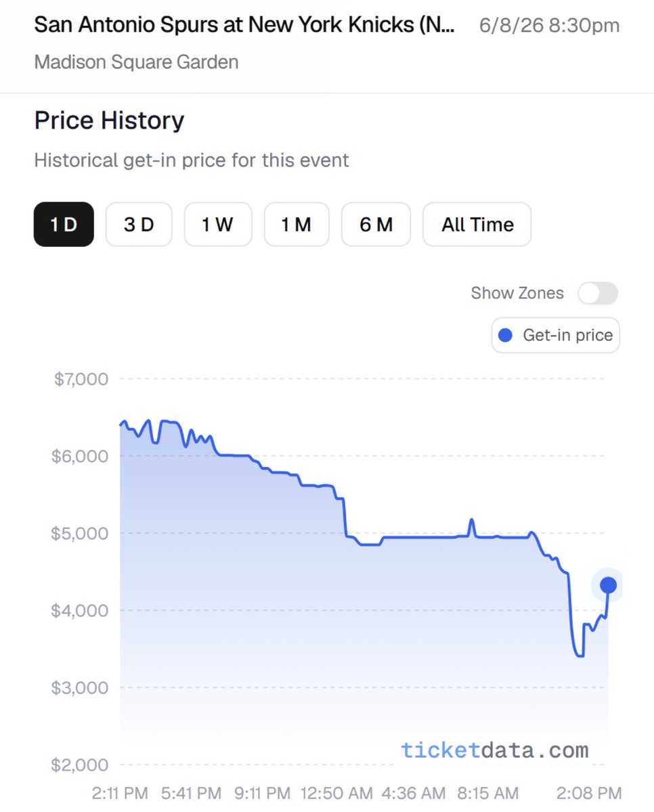Click the $7,000 y-axis label
The width and height of the screenshot is (654, 812).
(x=81, y=379)
